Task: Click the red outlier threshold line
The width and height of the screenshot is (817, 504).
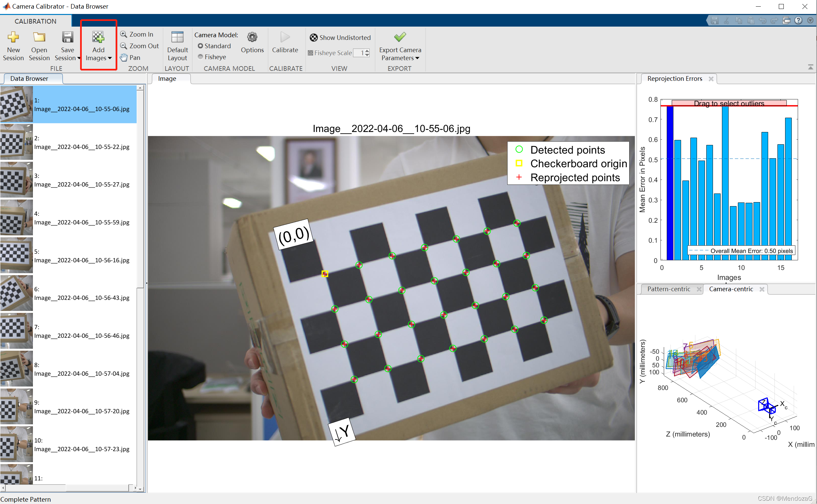Action: pos(729,106)
